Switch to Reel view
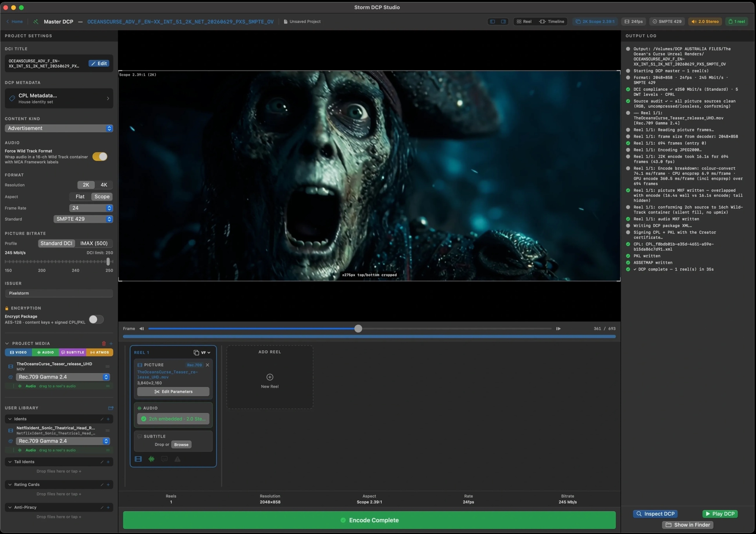756x534 pixels. point(524,22)
